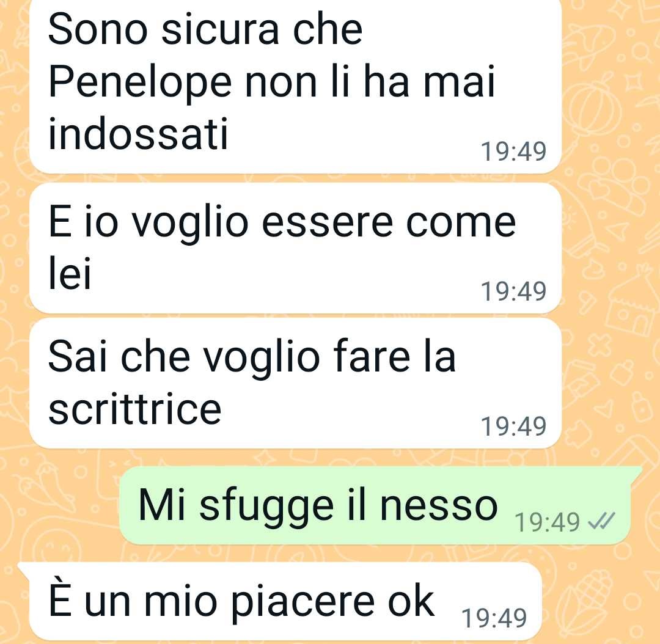Click the timestamp on the scrittrice message

click(x=513, y=426)
